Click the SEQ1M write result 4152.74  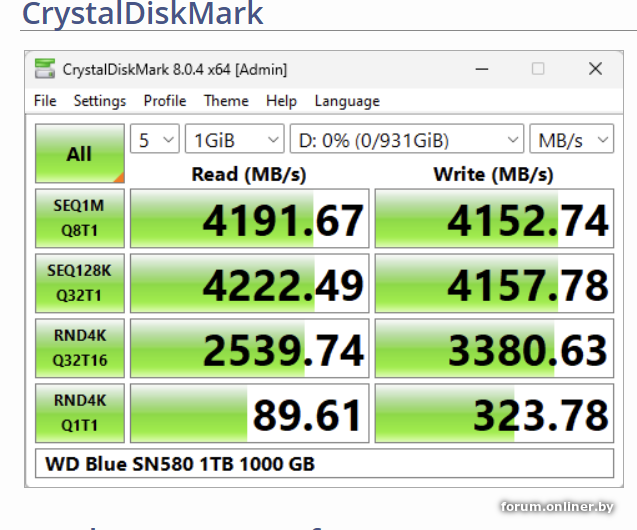(x=494, y=218)
